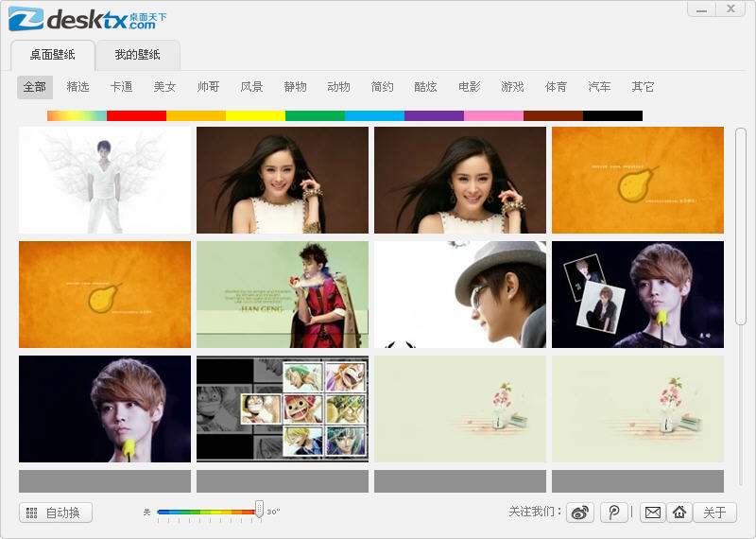
Task: Open the 风景 wallpaper category
Action: tap(251, 87)
